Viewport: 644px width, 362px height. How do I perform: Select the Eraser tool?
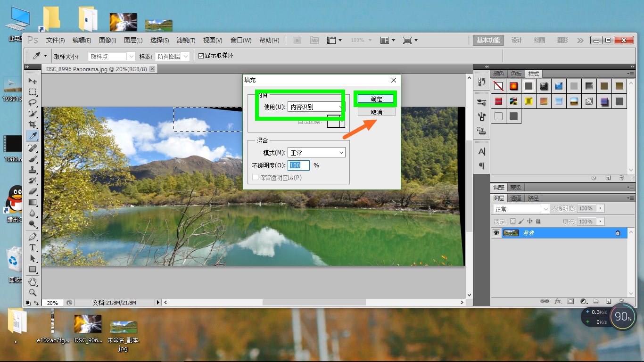(33, 191)
